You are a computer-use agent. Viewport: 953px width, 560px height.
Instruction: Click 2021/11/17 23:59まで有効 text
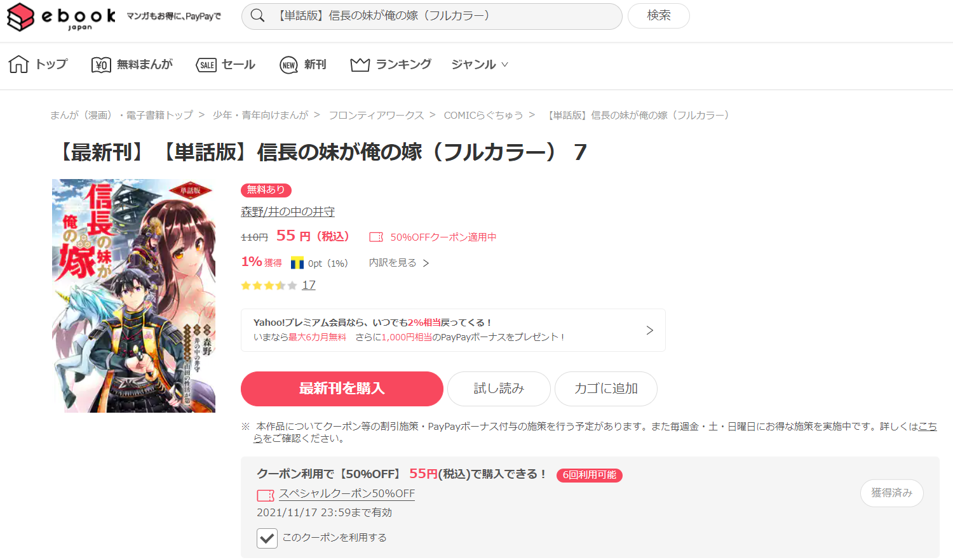pos(324,512)
